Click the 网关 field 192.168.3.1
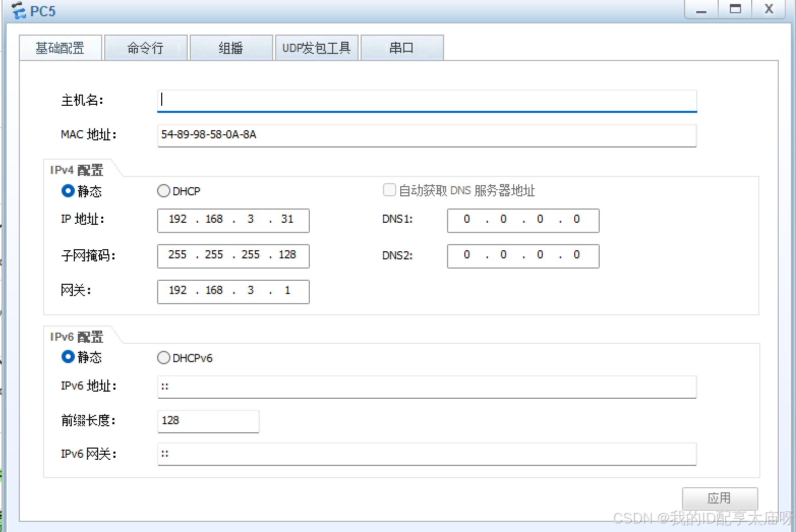Screen dimensions: 796x532 (x=233, y=291)
